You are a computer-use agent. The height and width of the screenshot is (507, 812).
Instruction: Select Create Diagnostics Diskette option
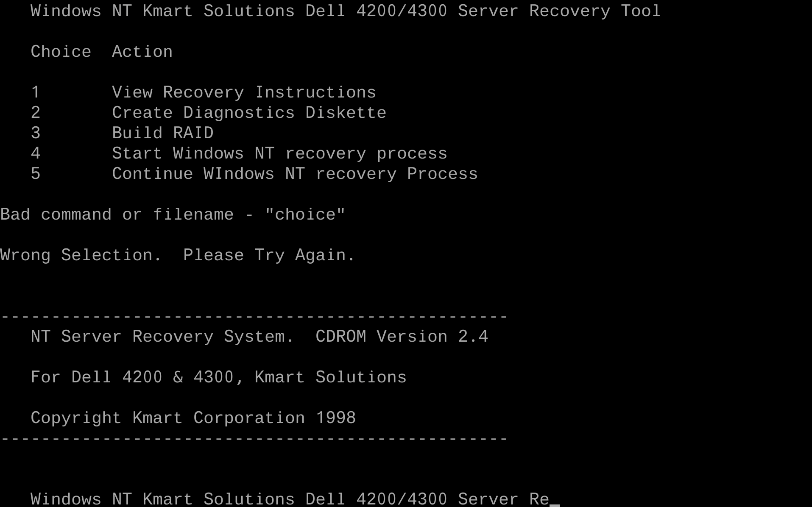pyautogui.click(x=249, y=113)
